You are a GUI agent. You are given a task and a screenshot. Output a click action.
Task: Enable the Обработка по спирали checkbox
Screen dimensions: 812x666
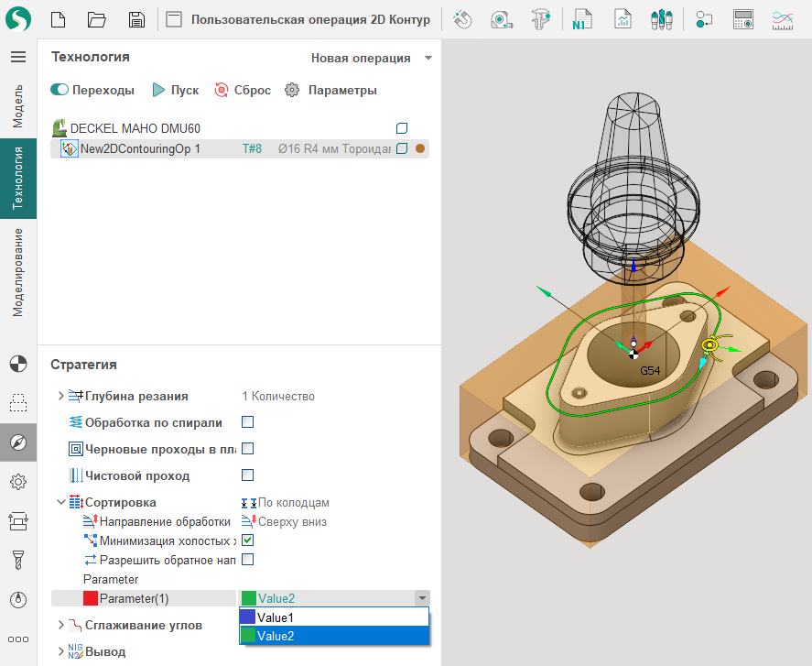point(247,422)
